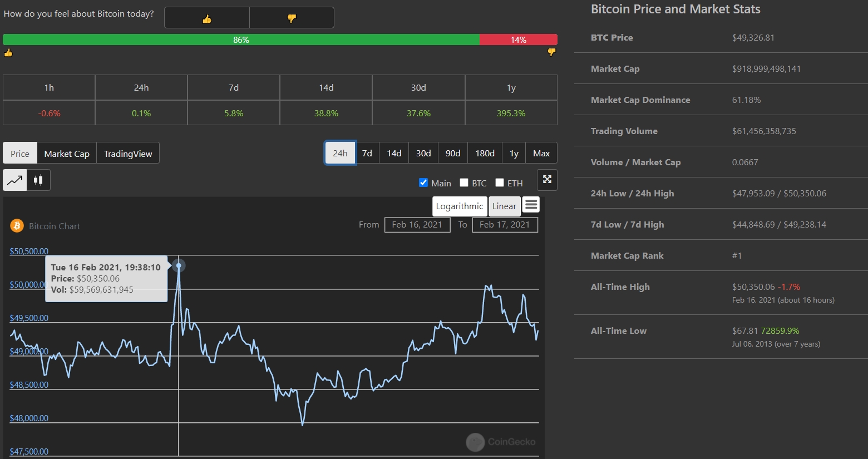Switch to line chart view

pos(15,180)
